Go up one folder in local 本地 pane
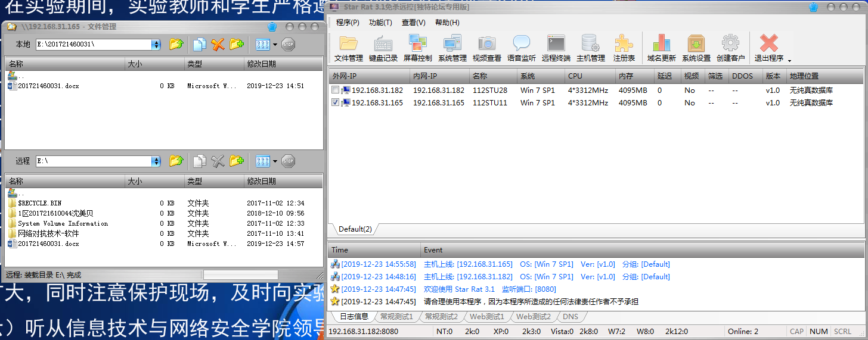Image resolution: width=868 pixels, height=340 pixels. pyautogui.click(x=176, y=44)
